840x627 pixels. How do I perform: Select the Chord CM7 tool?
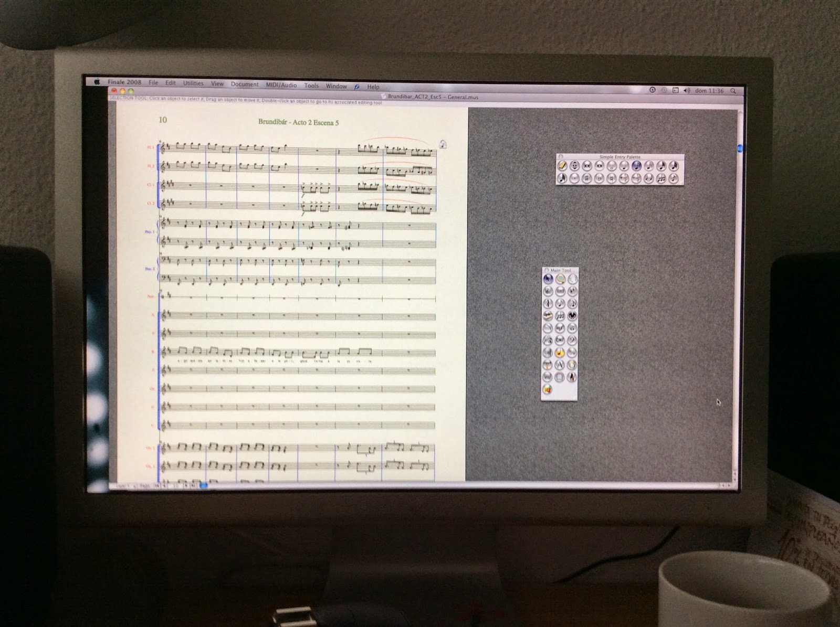click(560, 341)
